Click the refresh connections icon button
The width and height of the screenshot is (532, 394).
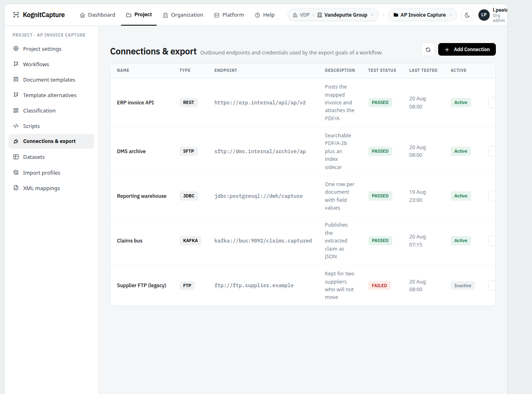[x=428, y=50]
